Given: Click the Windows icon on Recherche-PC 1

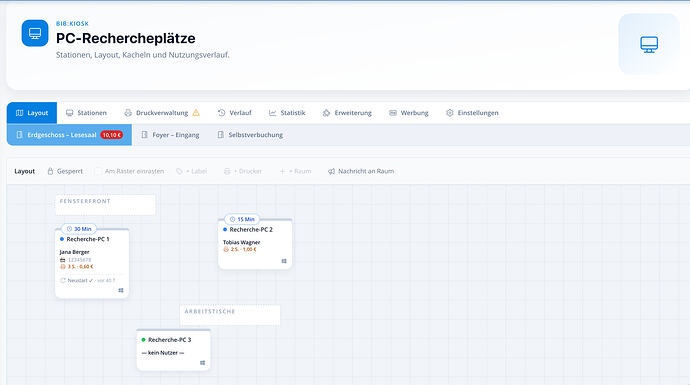Looking at the screenshot, I should pyautogui.click(x=121, y=290).
